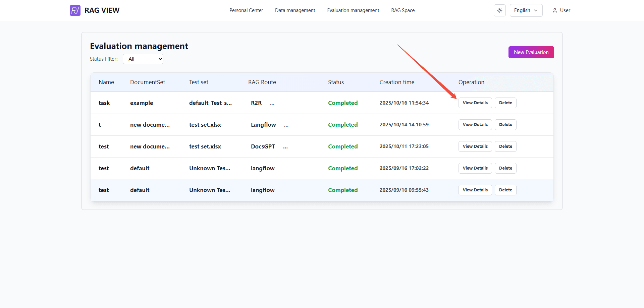This screenshot has width=644, height=308.
Task: View Details for the task evaluation
Action: 475,103
